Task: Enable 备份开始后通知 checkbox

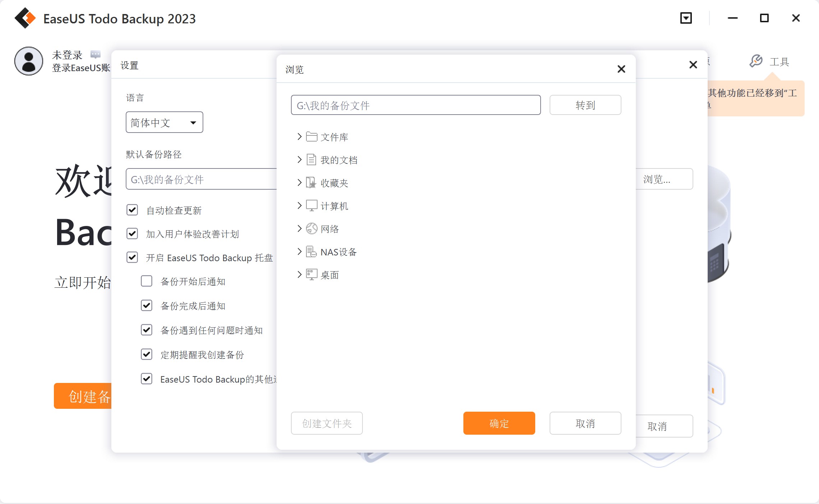Action: [147, 281]
